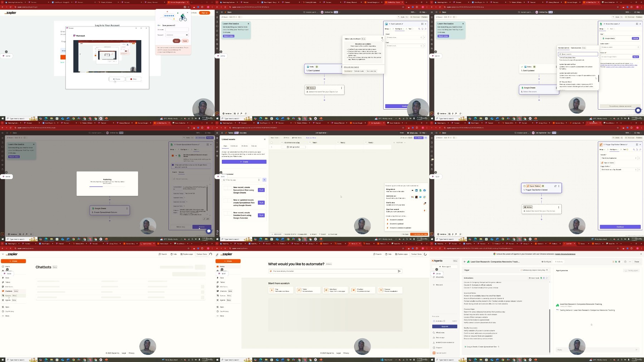Open the Card Choose value dropdown
This screenshot has width=644, height=362.
[404, 46]
